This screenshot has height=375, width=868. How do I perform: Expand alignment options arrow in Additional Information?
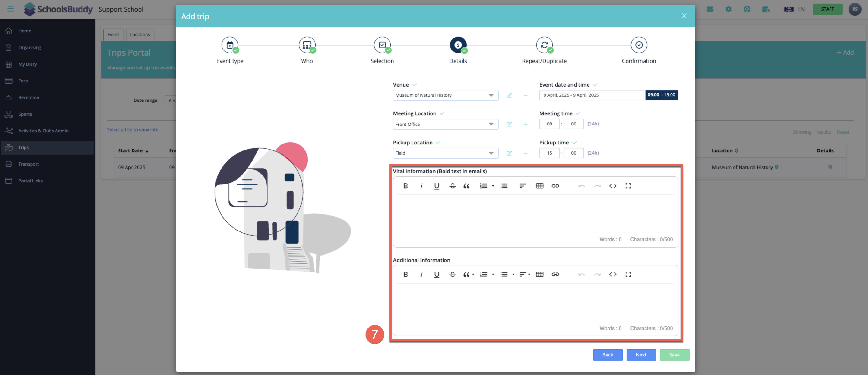pos(529,274)
